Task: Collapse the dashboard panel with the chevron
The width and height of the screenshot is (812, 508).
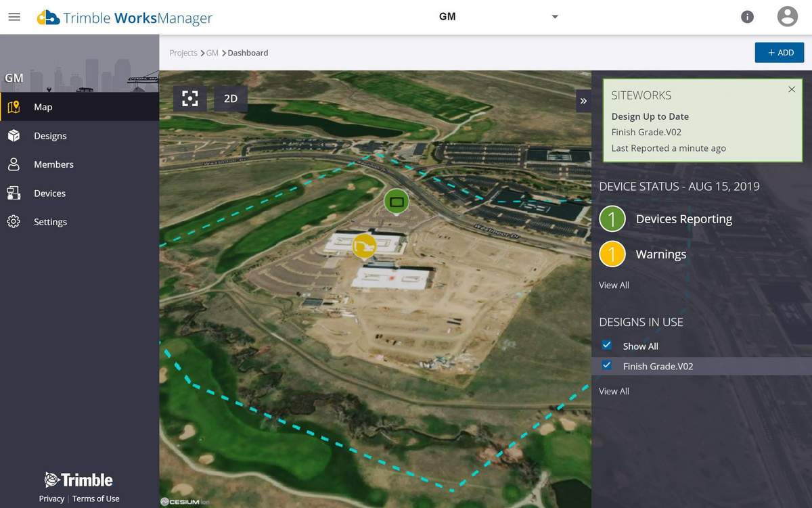Action: pos(583,100)
